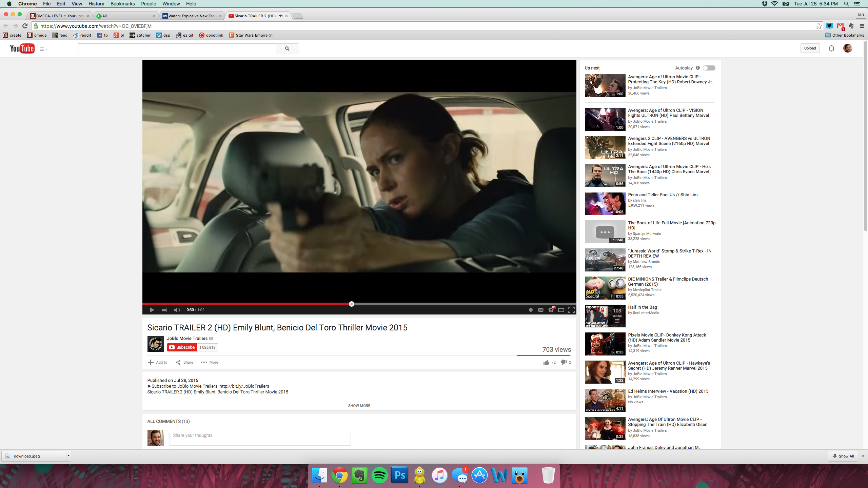Open the More actions menu
This screenshot has width=868, height=488.
tap(210, 362)
